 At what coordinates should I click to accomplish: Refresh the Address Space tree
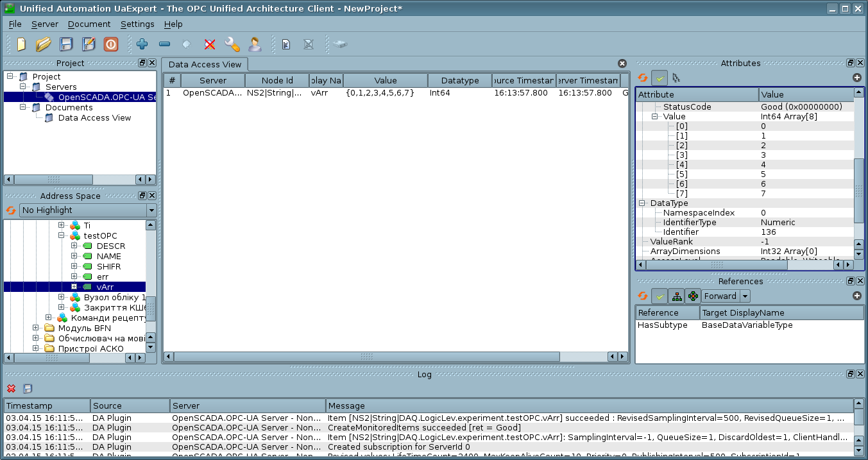tap(11, 210)
